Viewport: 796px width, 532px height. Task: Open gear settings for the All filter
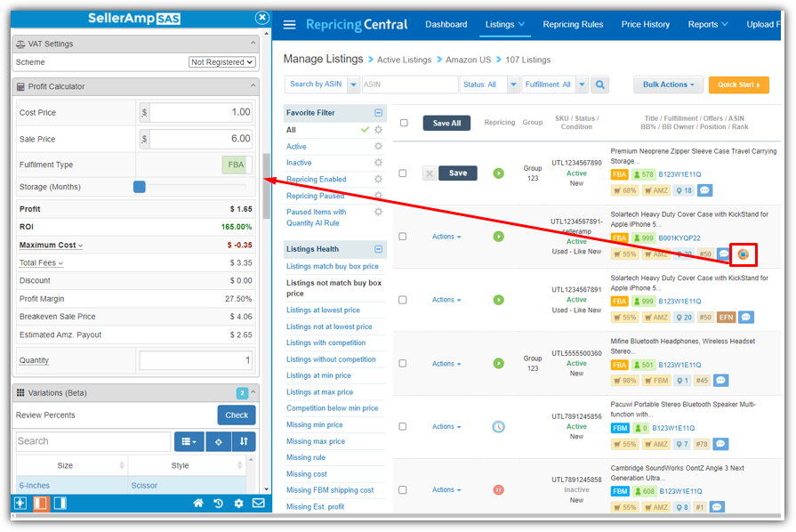[x=378, y=130]
